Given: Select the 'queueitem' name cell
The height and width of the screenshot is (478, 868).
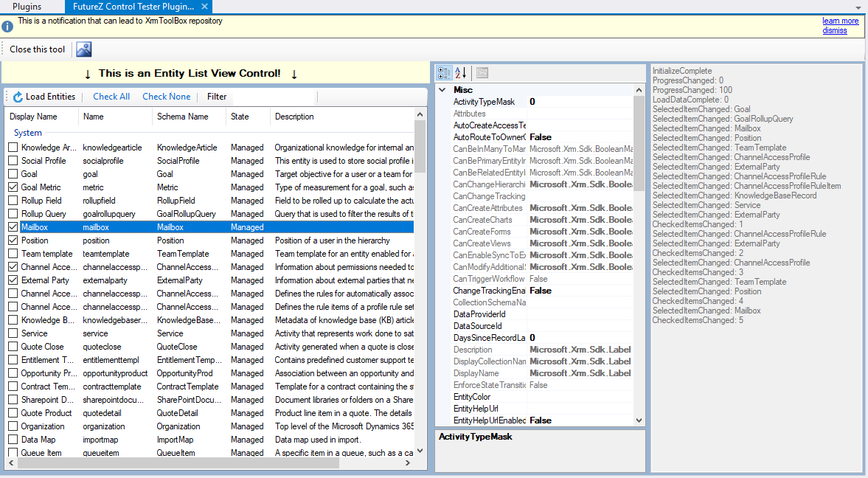Looking at the screenshot, I should coord(101,453).
